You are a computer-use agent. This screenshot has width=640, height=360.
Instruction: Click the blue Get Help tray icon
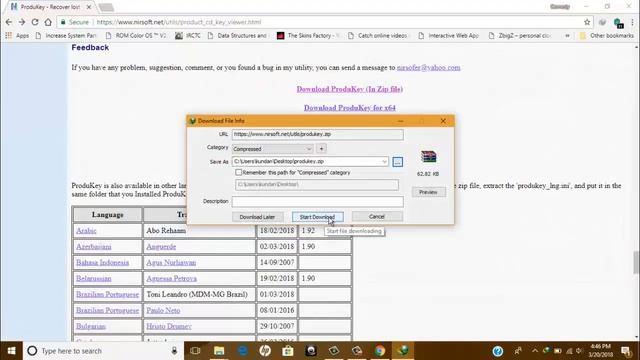pyautogui.click(x=498, y=351)
